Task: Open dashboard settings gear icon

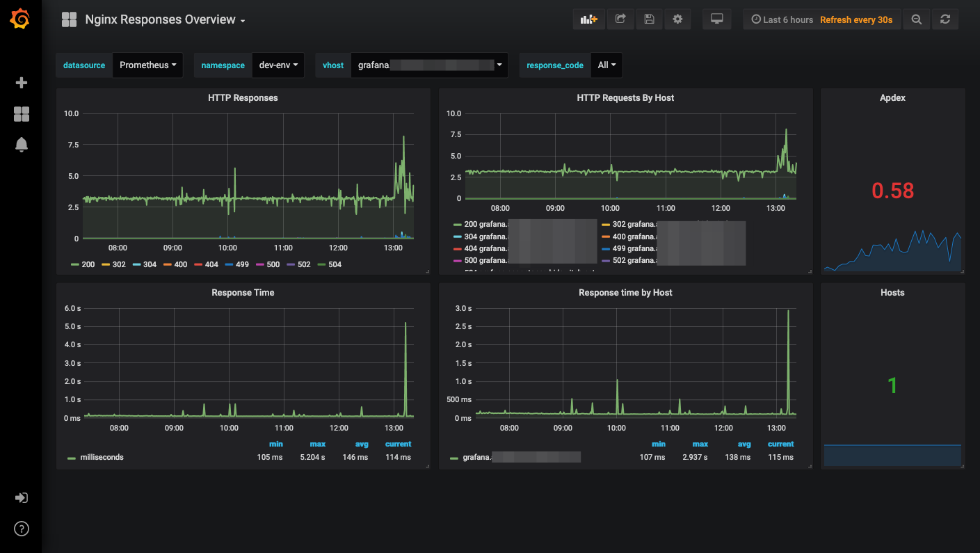Action: pos(677,19)
